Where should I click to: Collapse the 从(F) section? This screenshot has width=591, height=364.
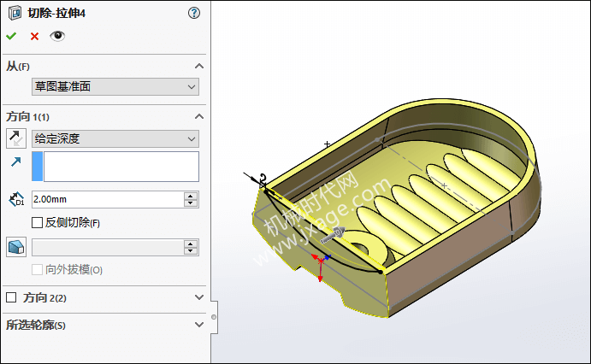(x=199, y=67)
